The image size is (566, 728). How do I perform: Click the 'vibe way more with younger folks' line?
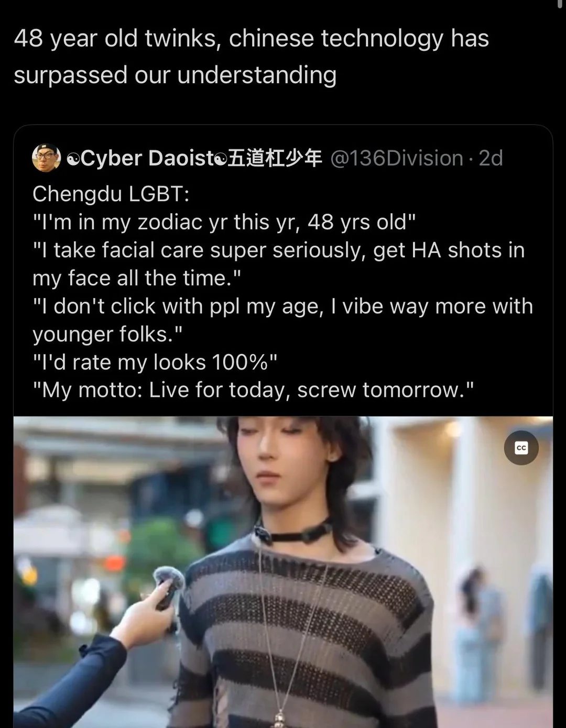coord(282,320)
